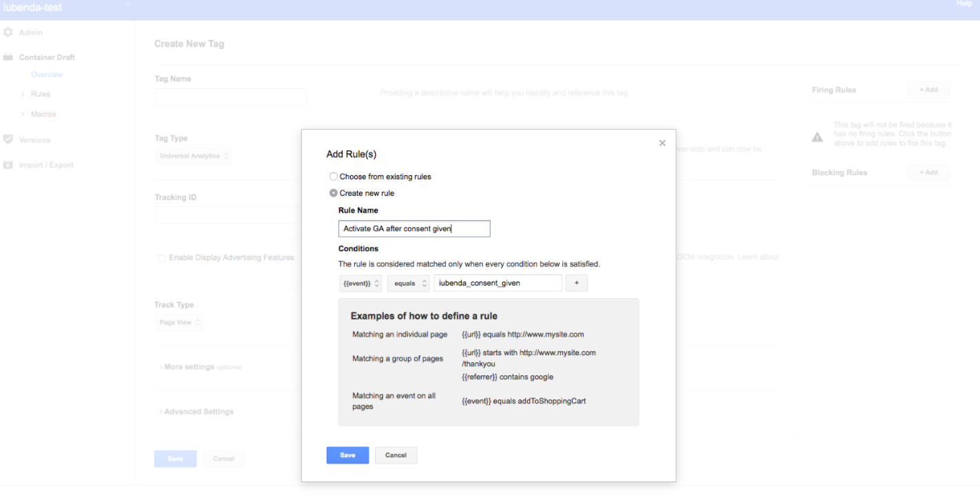The height and width of the screenshot is (496, 980).
Task: Click the Import / Export icon
Action: pyautogui.click(x=8, y=165)
